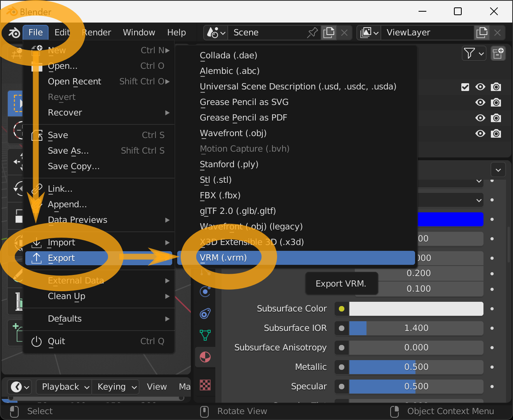Click the blue base color swatch
This screenshot has width=513, height=420.
[450, 219]
